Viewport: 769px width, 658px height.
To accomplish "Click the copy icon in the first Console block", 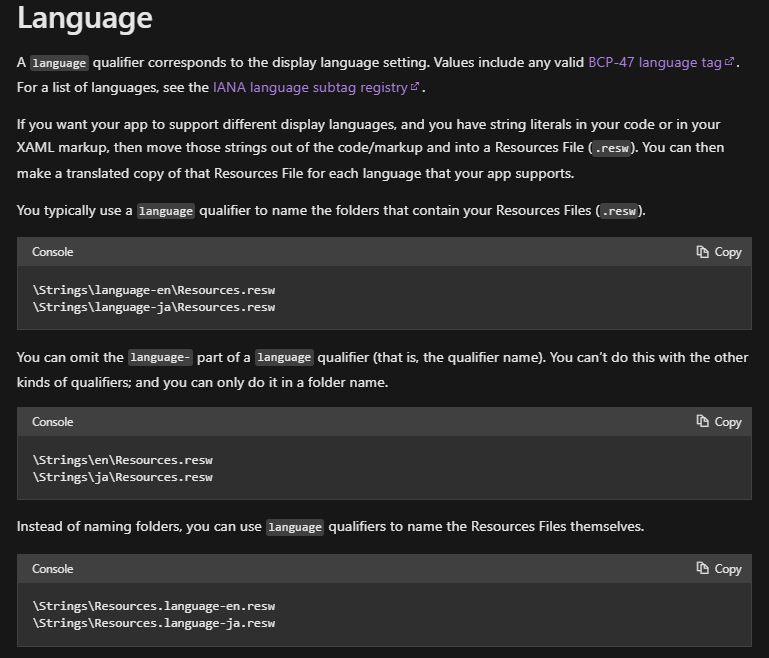I will (x=703, y=252).
